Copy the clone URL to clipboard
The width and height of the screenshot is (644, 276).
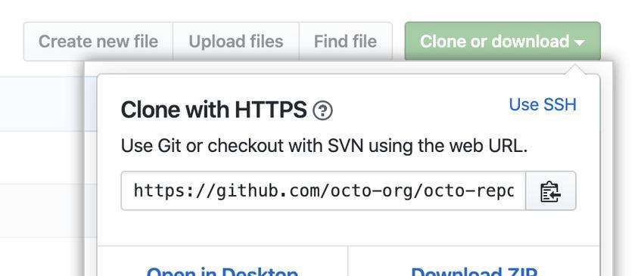[x=550, y=191]
